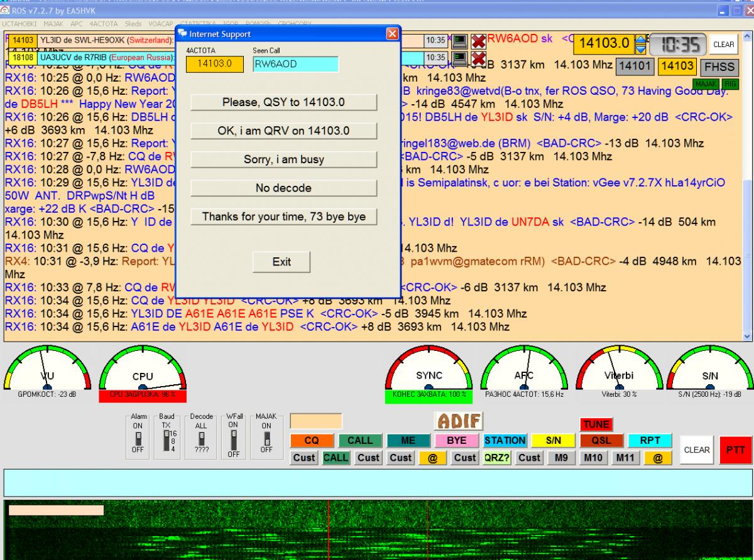Adjust the Decode ALL slider switch

pos(202,436)
